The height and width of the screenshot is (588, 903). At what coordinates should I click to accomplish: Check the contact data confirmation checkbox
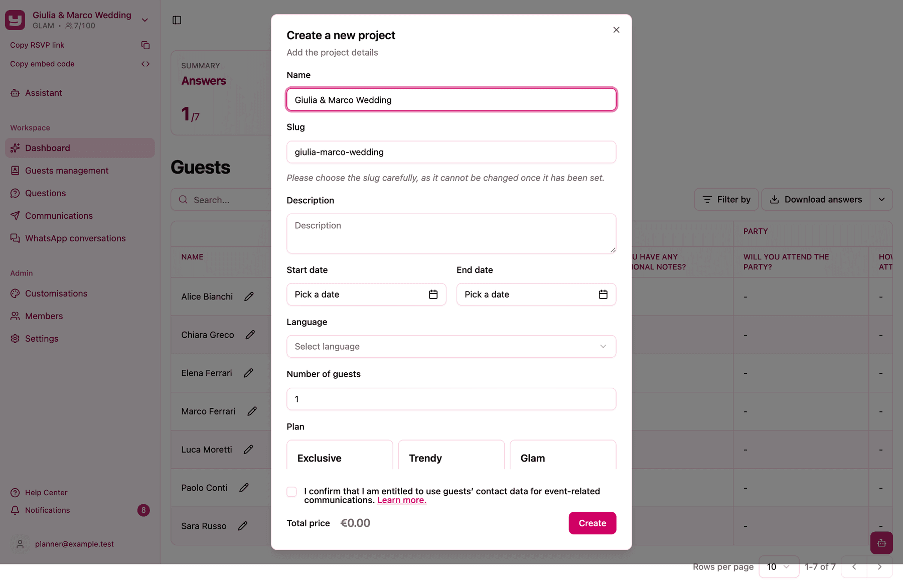click(291, 492)
